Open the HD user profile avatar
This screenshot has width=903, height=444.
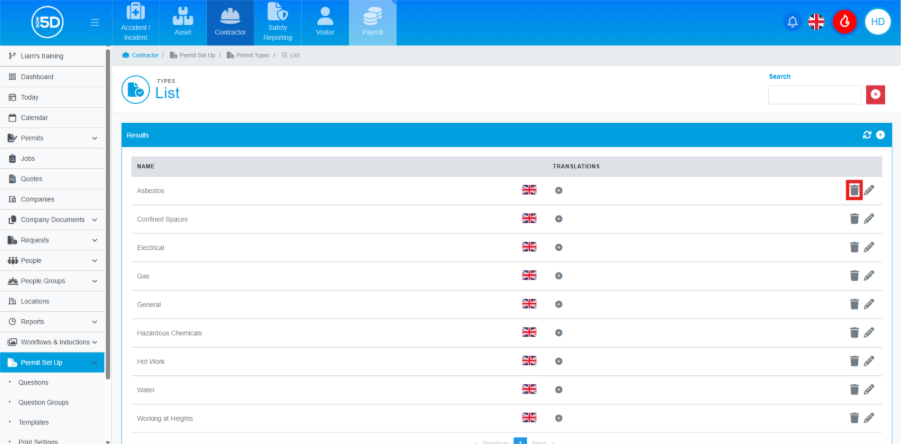pos(877,22)
